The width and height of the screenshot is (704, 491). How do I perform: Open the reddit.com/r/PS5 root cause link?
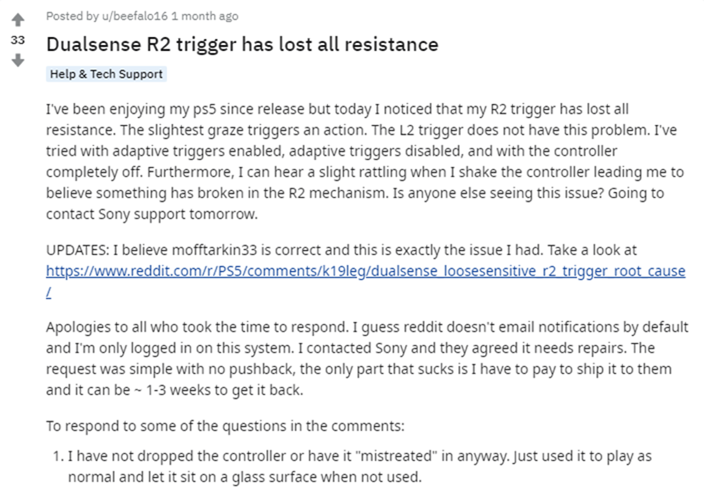point(366,270)
